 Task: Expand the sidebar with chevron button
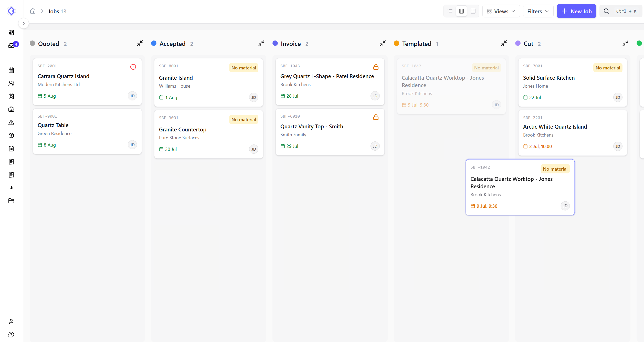click(x=24, y=23)
